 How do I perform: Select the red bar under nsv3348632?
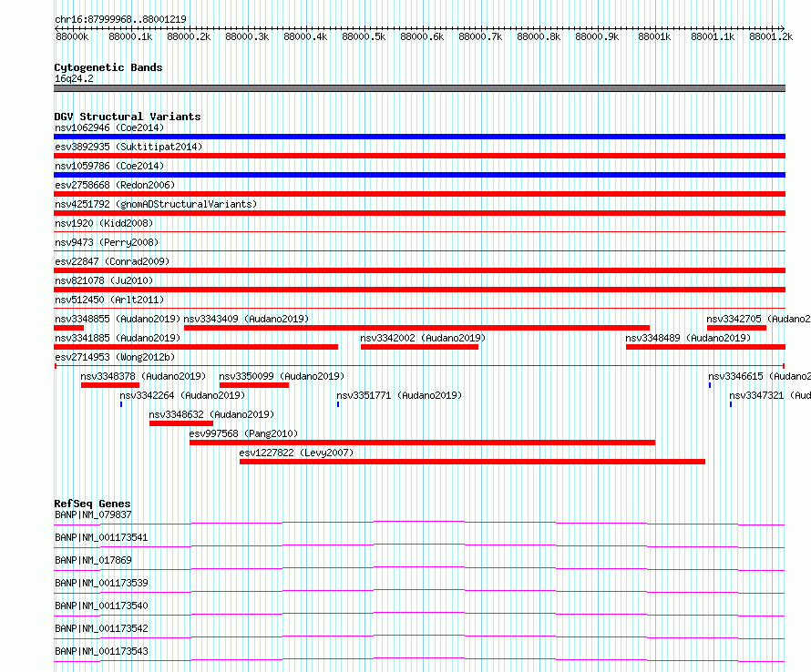pyautogui.click(x=181, y=423)
